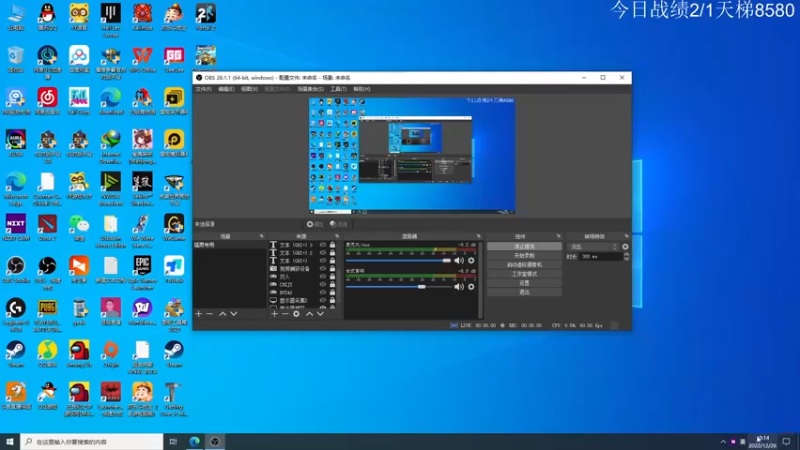Open the 编辑(E) menu in OBS
The width and height of the screenshot is (800, 450).
(226, 89)
